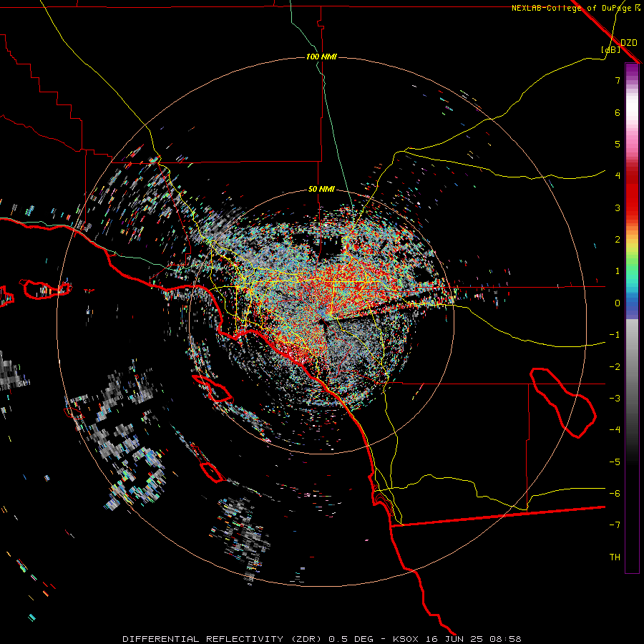644x644 pixels.
Task: Click the "-4" value on the color scale
Action: pyautogui.click(x=615, y=430)
